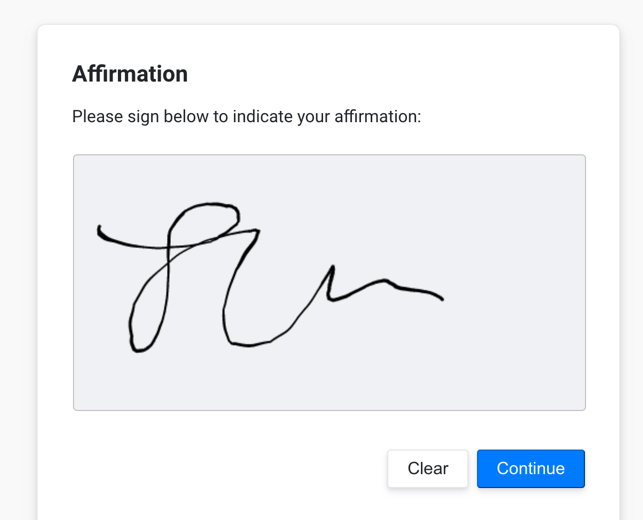643x520 pixels.
Task: Click the 'Please sign below' instruction text
Action: pos(246,116)
